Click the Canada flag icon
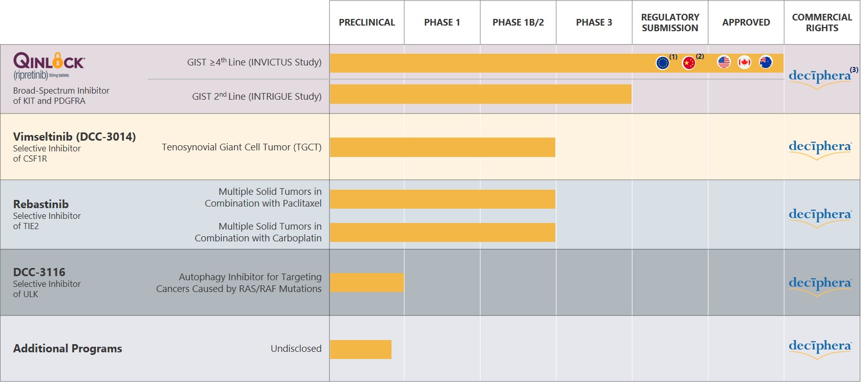Viewport: 868px width, 382px height. [744, 62]
